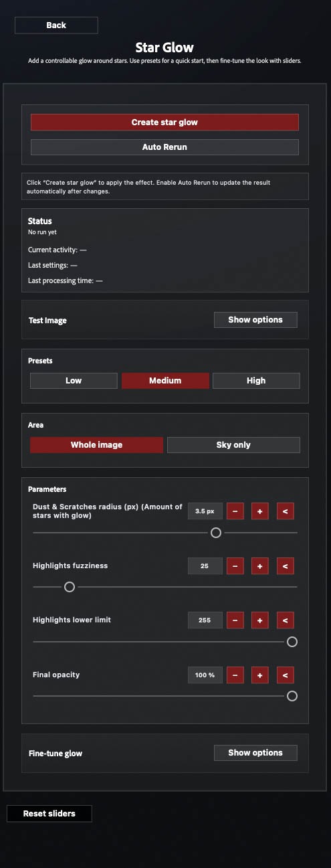Select Whole image area option
The image size is (331, 868).
click(x=97, y=445)
